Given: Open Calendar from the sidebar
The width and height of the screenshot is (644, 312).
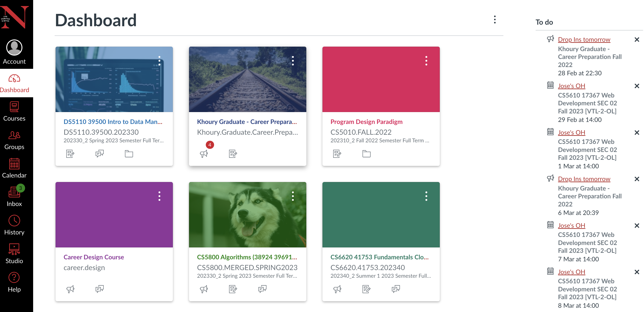Looking at the screenshot, I should point(14,168).
